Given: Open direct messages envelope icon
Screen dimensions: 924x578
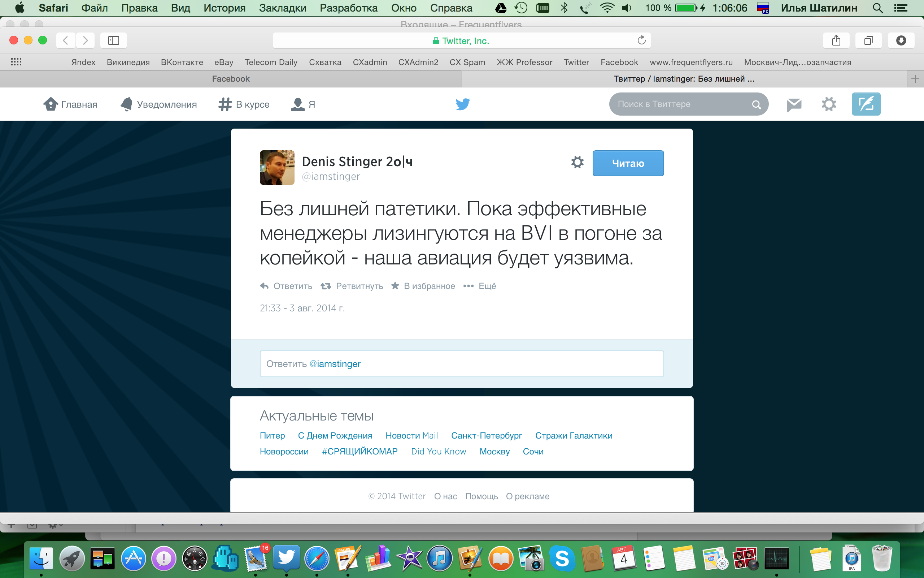Looking at the screenshot, I should pyautogui.click(x=794, y=104).
